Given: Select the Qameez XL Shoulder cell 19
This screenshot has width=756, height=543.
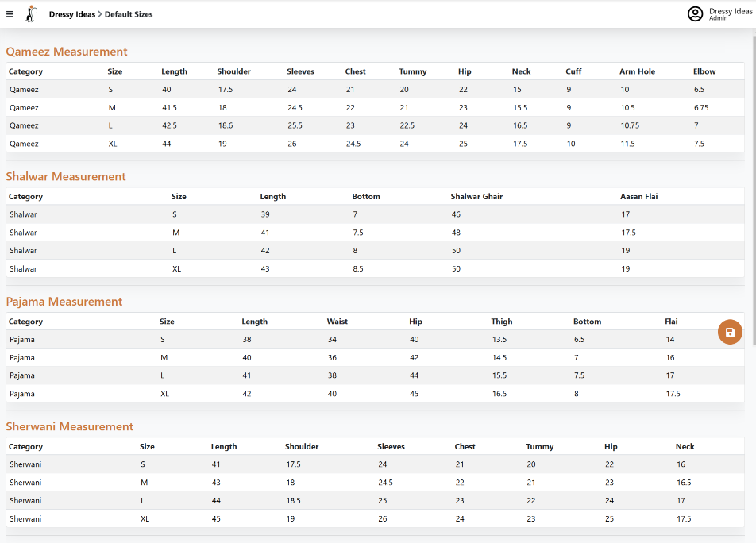Looking at the screenshot, I should pyautogui.click(x=222, y=144).
